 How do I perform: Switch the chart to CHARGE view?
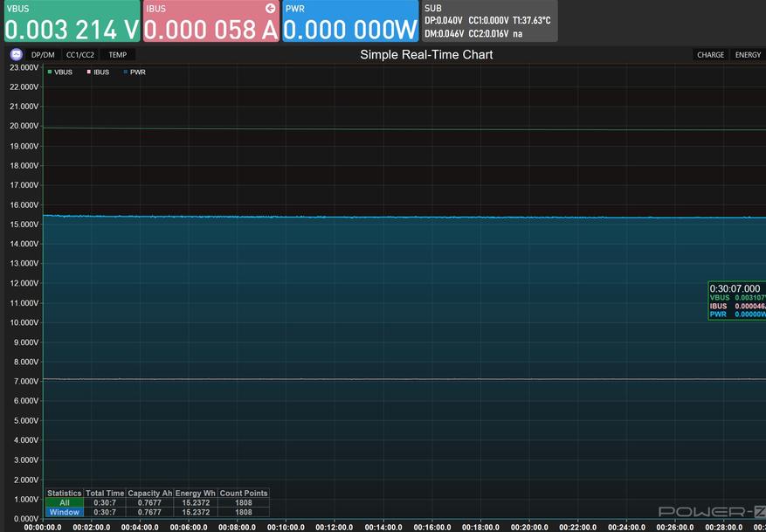click(x=711, y=55)
